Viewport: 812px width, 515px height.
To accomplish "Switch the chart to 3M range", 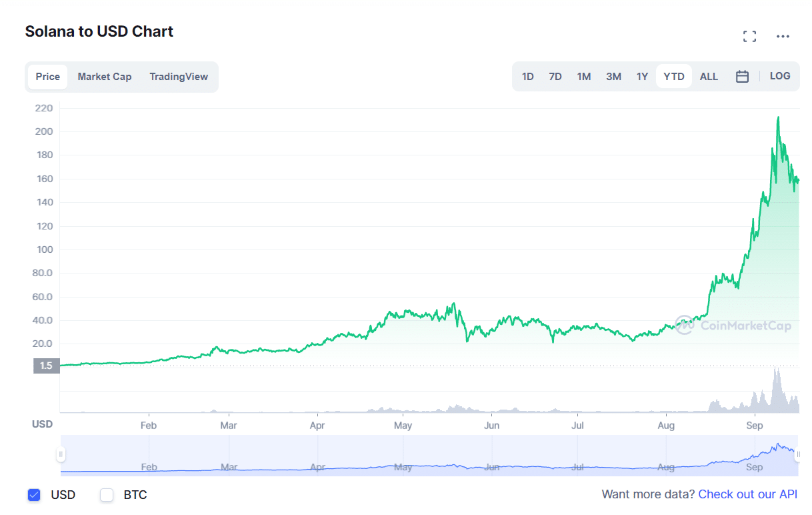I will point(613,77).
